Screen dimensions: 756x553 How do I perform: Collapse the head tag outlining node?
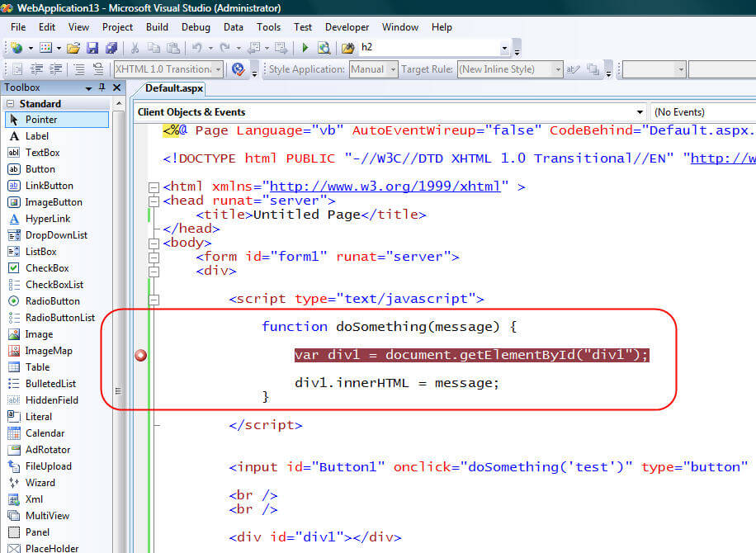154,201
